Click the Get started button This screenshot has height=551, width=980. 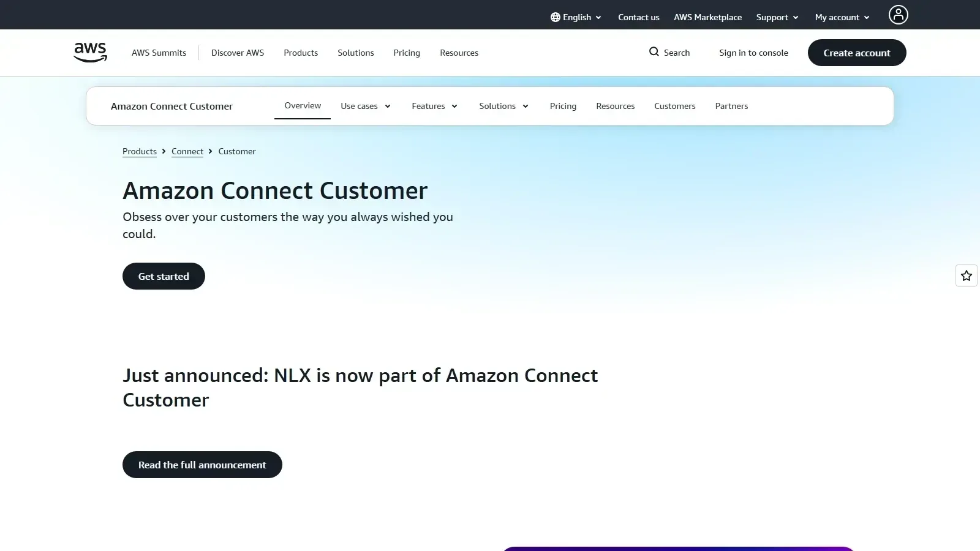click(164, 276)
